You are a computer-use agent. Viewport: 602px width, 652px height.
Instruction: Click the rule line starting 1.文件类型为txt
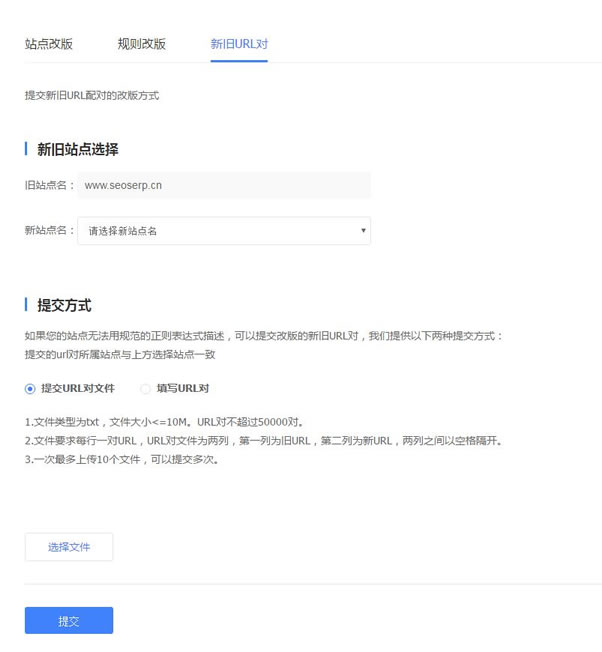[x=164, y=422]
